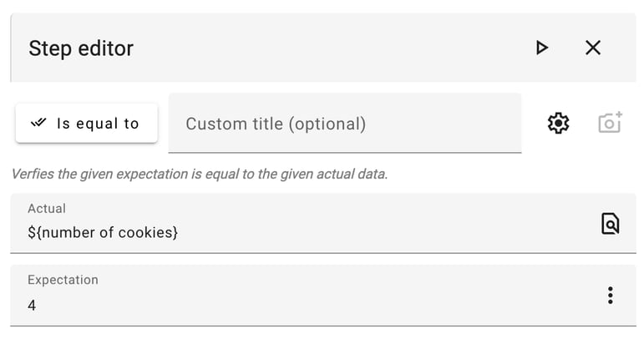Open step settings via gear icon

pos(558,124)
